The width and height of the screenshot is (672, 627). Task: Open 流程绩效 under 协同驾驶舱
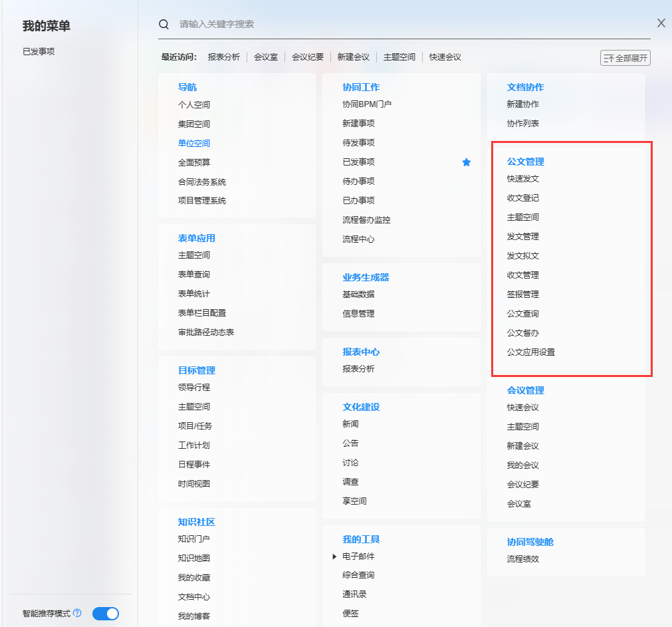pyautogui.click(x=523, y=559)
